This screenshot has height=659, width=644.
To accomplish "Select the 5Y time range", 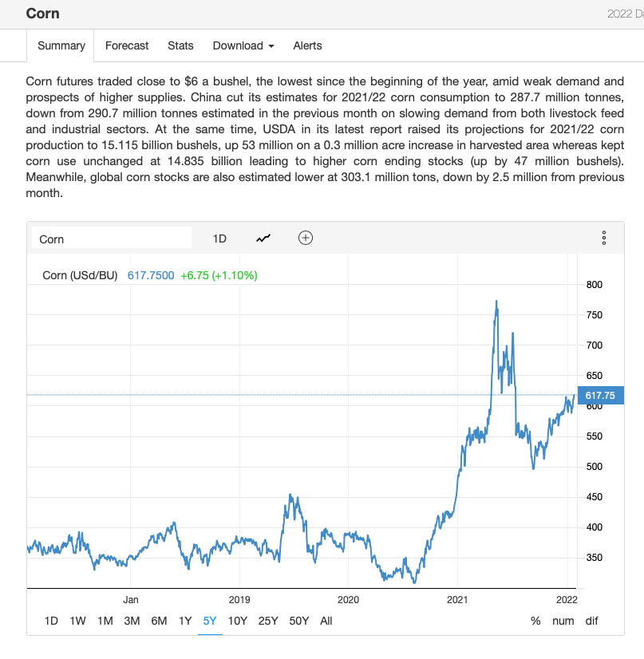I will (210, 621).
